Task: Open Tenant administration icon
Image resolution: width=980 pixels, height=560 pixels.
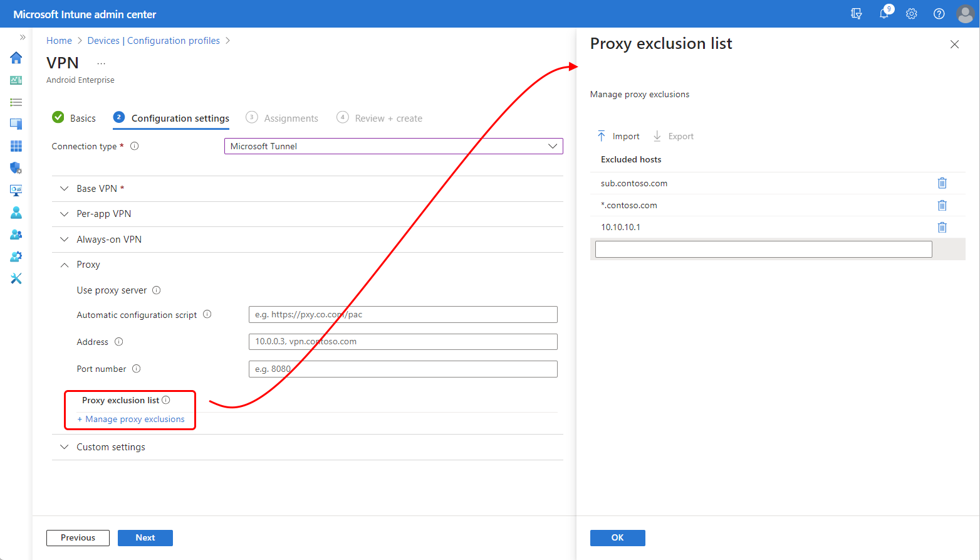Action: [x=16, y=256]
